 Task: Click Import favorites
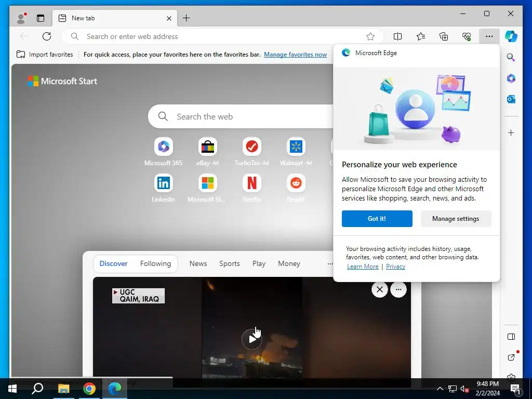[x=45, y=54]
